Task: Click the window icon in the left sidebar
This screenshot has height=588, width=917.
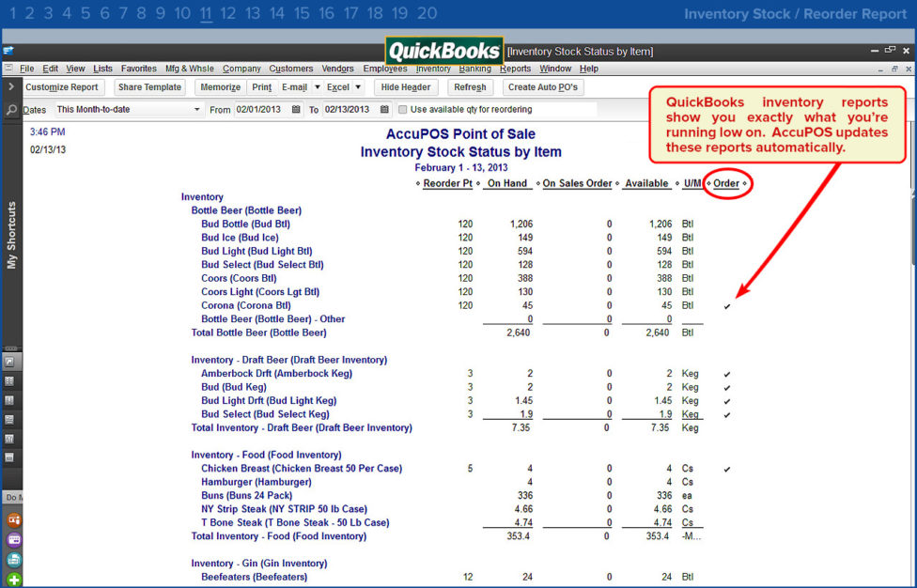Action: pyautogui.click(x=10, y=457)
